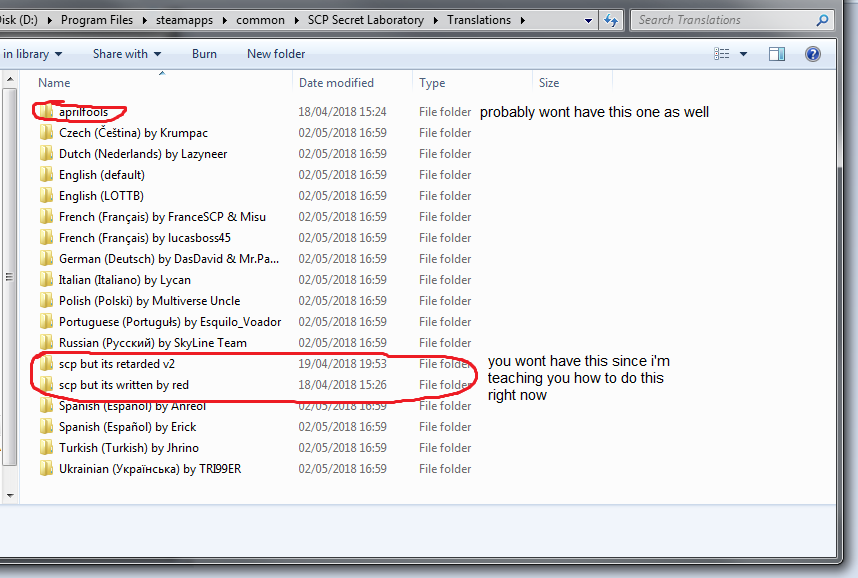Expand the arrow after Program Files breadcrumb
This screenshot has height=578, width=858.
pyautogui.click(x=144, y=20)
